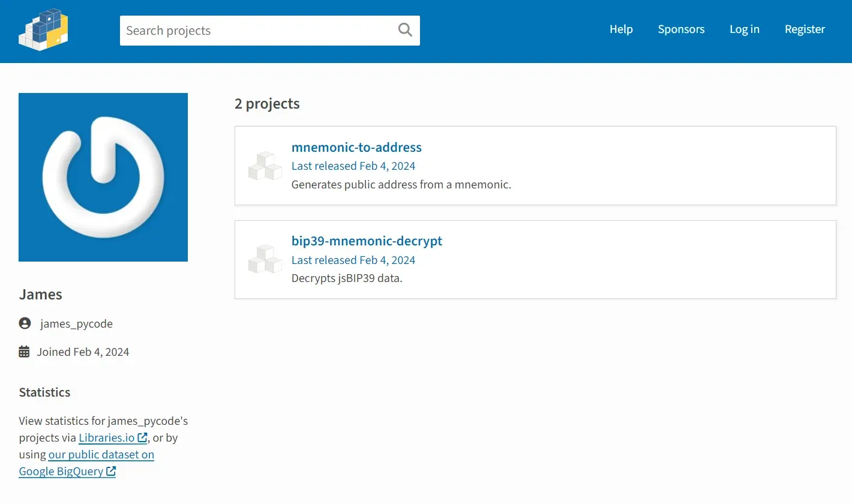Open the Sponsors page
The image size is (852, 504).
point(681,29)
